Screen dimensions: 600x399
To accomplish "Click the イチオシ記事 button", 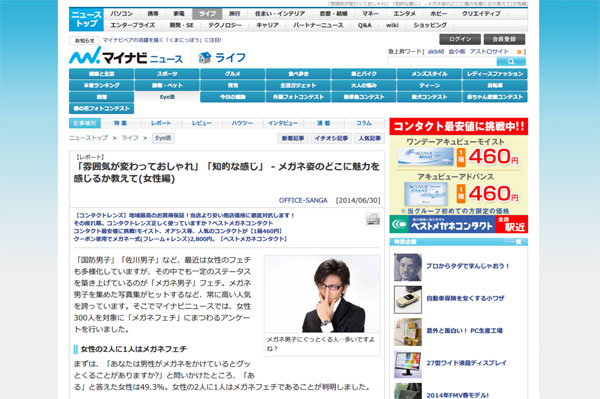I will point(331,138).
